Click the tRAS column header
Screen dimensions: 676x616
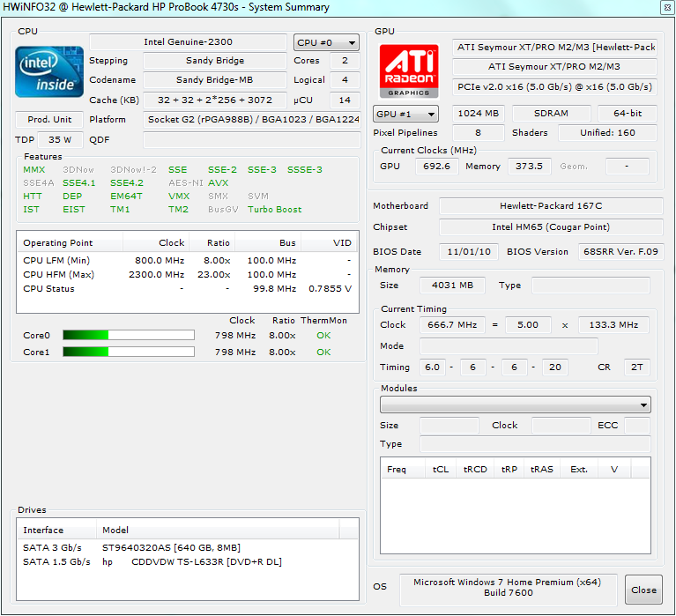tap(542, 469)
